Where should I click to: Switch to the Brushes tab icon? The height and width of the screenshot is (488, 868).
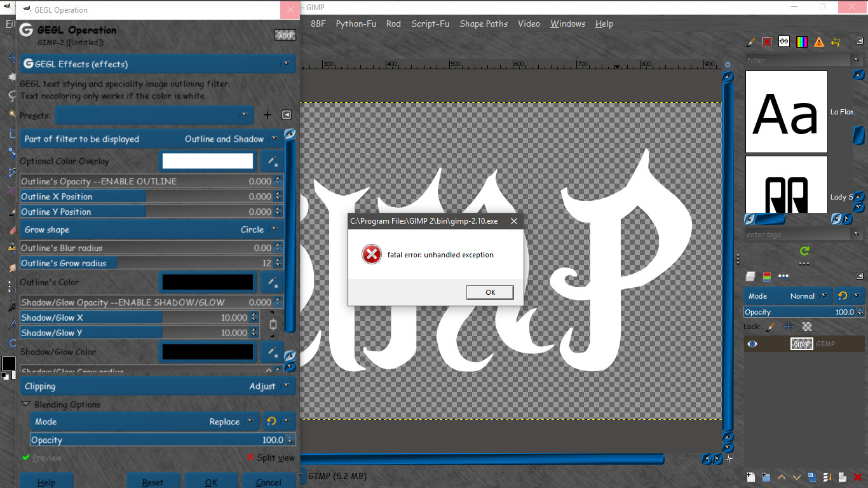(750, 42)
